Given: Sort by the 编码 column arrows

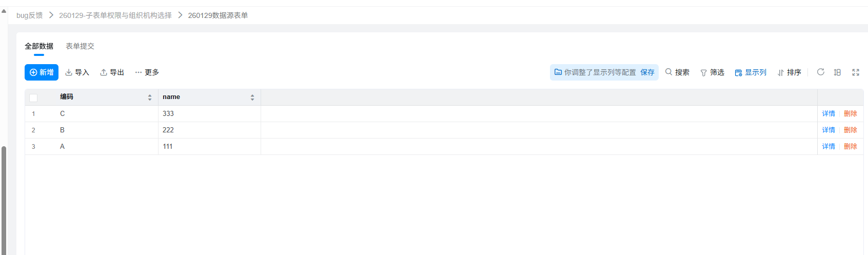Looking at the screenshot, I should point(150,97).
